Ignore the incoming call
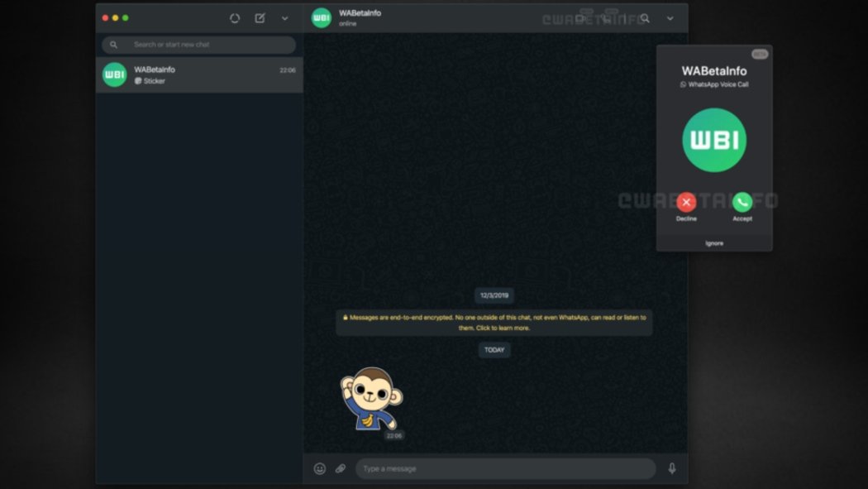 [714, 243]
